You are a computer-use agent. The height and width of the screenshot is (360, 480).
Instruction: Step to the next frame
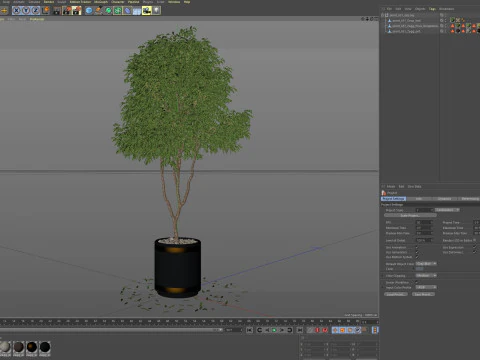pyautogui.click(x=282, y=330)
